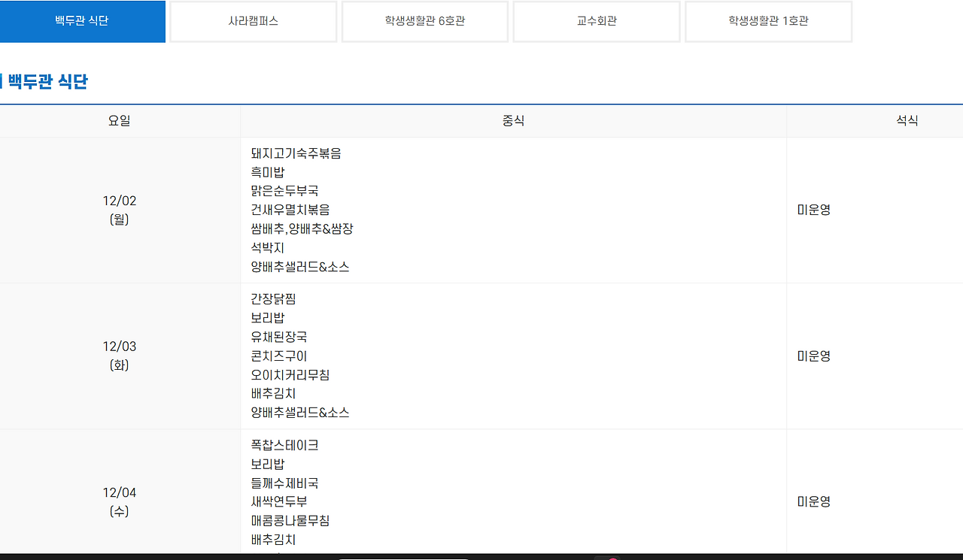Select the 12/04 (수) date cell
963x560 pixels.
click(118, 501)
